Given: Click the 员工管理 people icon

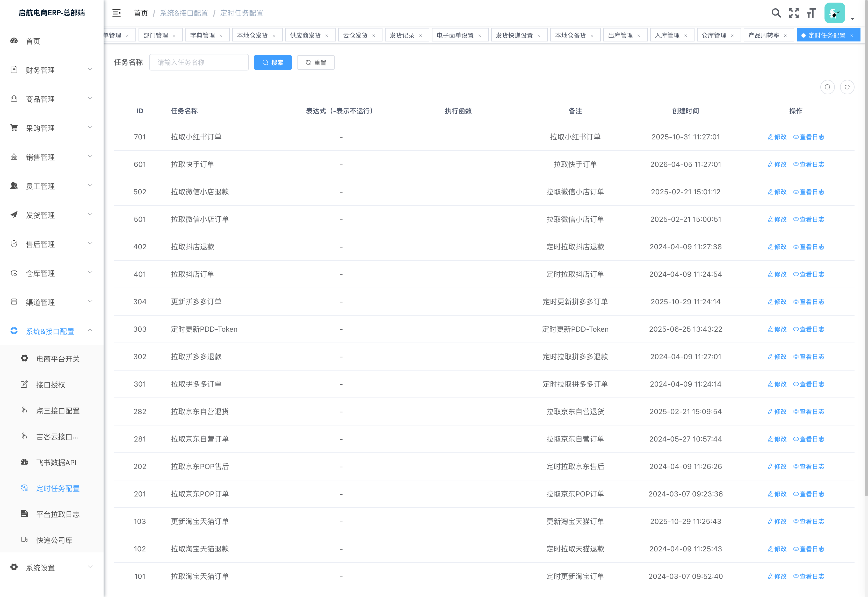Looking at the screenshot, I should 14,186.
